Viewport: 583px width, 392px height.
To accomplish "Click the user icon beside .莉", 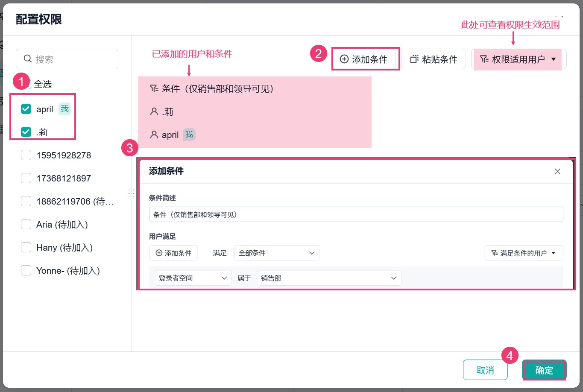I will pyautogui.click(x=154, y=112).
